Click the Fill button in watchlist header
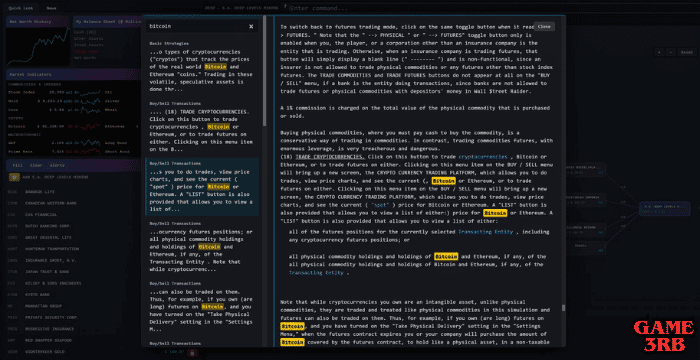 (x=18, y=165)
